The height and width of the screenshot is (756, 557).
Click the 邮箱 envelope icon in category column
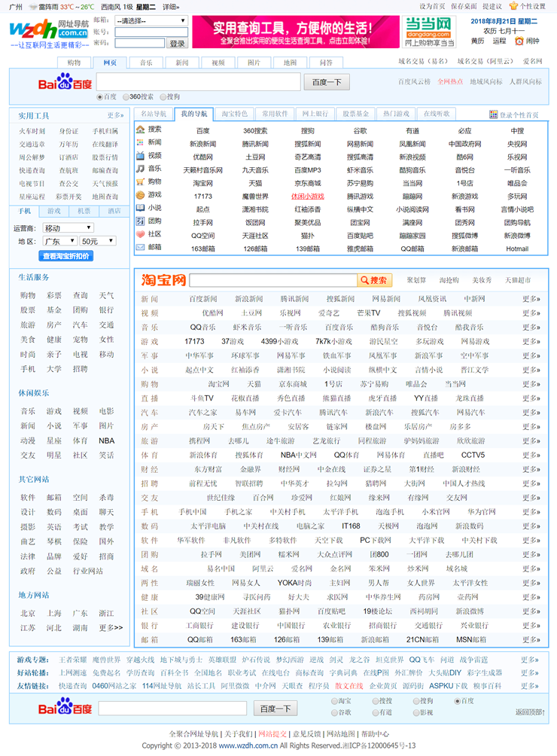tap(140, 247)
